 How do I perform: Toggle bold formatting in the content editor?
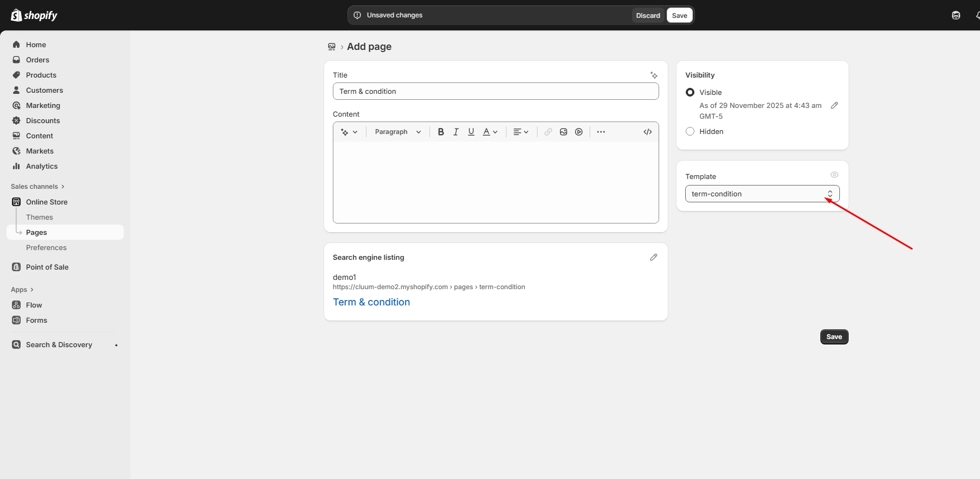pyautogui.click(x=441, y=132)
